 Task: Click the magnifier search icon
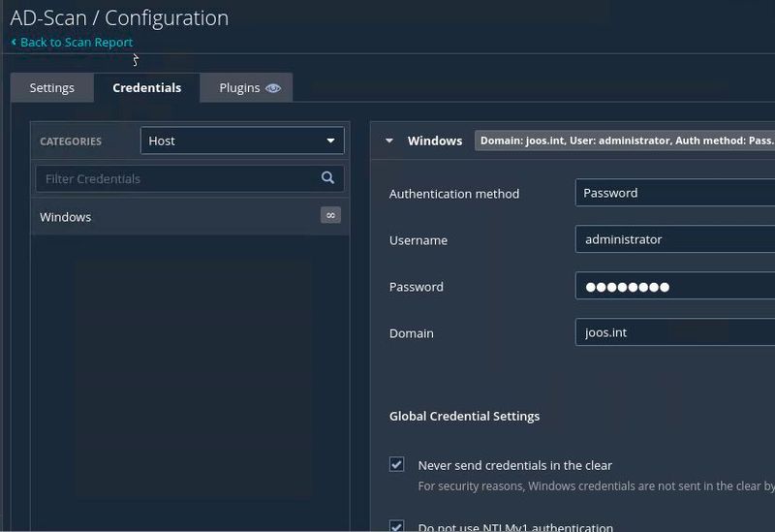coord(327,178)
